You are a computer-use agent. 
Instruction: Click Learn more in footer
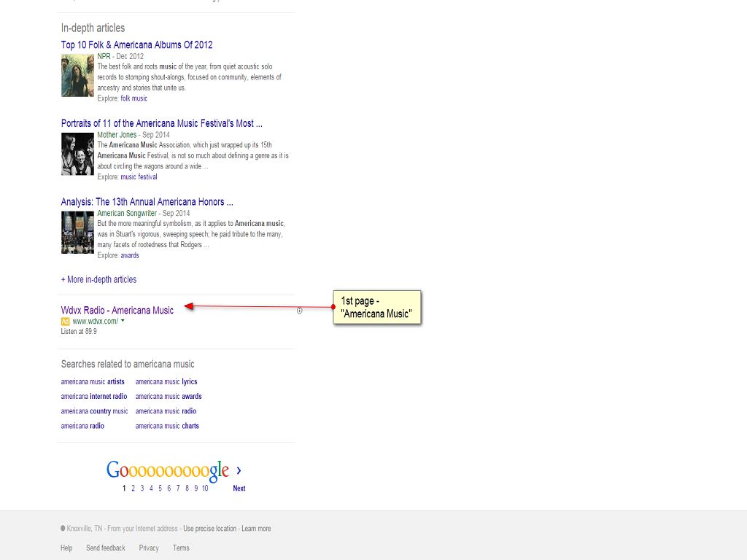pos(256,529)
